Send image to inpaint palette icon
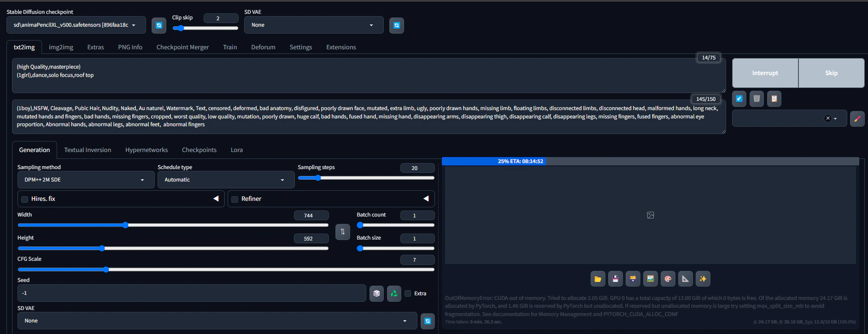868x334 pixels. [668, 279]
